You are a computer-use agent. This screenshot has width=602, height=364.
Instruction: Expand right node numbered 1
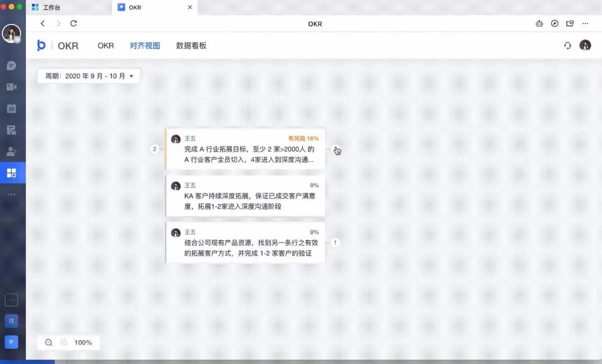pyautogui.click(x=335, y=242)
